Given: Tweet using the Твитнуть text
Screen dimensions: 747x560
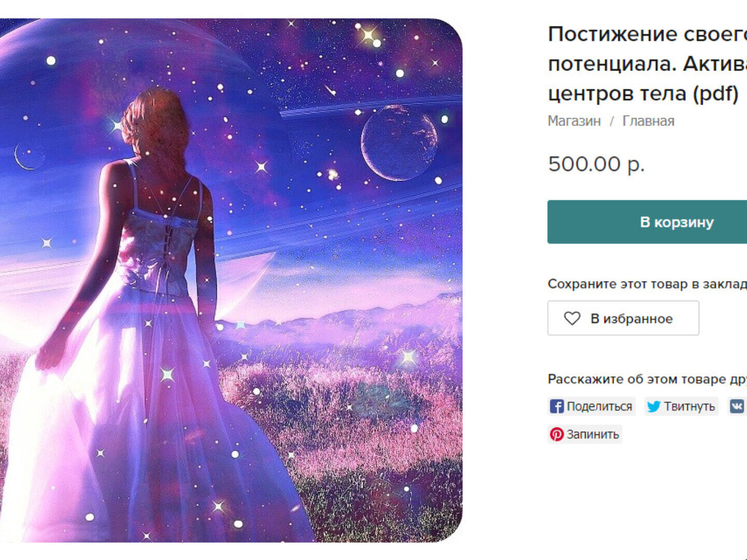Looking at the screenshot, I should tap(689, 407).
